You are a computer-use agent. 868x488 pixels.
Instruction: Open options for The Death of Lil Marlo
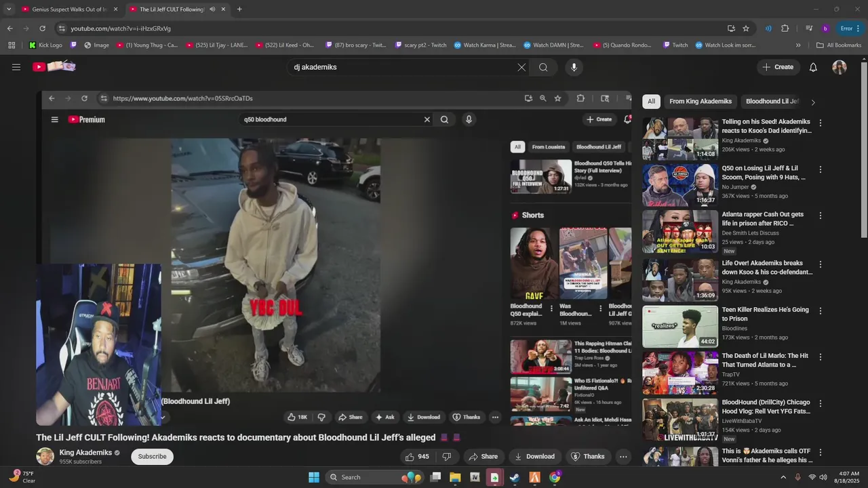821,357
